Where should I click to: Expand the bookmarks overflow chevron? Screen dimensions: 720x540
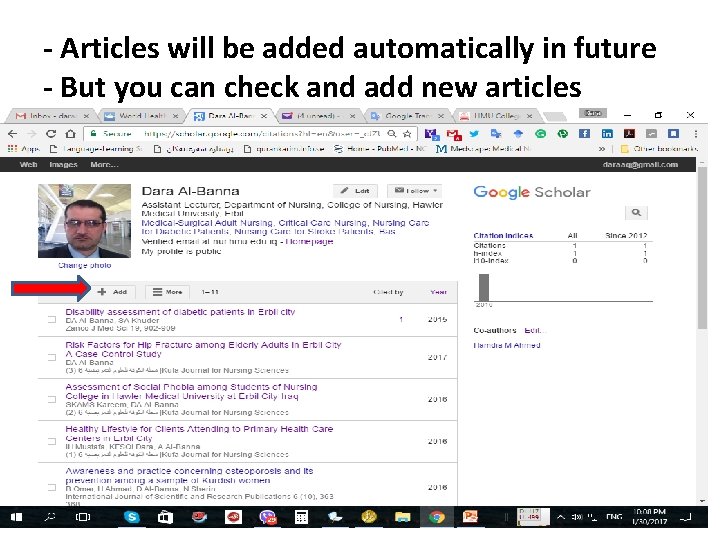pos(602,149)
